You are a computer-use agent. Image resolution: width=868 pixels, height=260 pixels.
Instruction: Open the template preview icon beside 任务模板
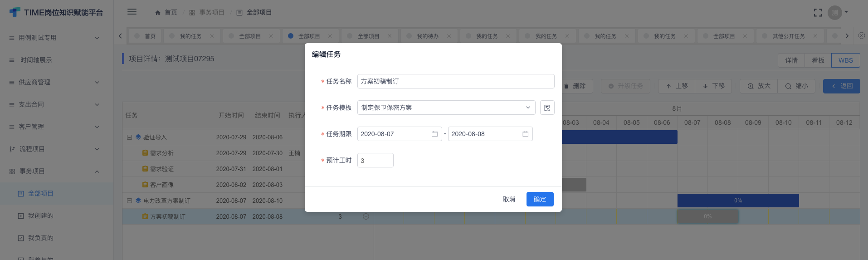pos(547,108)
